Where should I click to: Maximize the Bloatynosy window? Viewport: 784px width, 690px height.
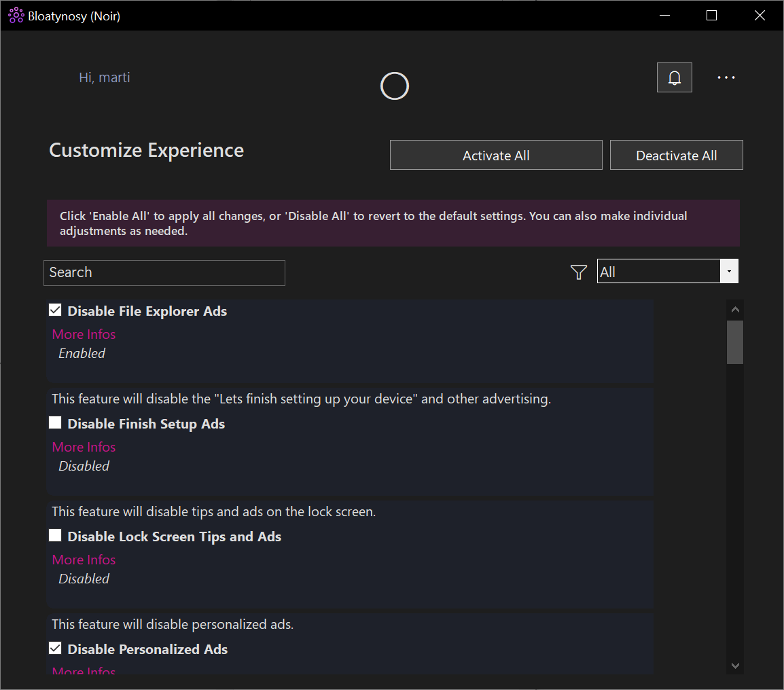click(711, 16)
